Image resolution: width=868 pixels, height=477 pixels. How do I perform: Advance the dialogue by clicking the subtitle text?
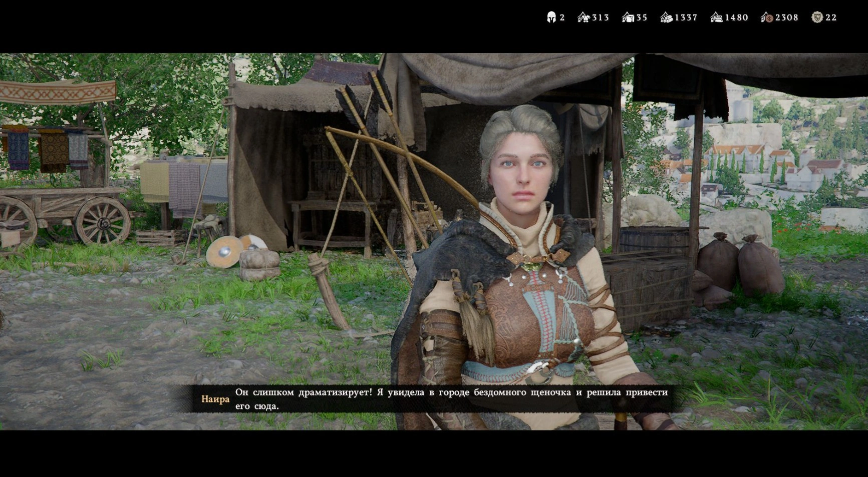point(451,399)
